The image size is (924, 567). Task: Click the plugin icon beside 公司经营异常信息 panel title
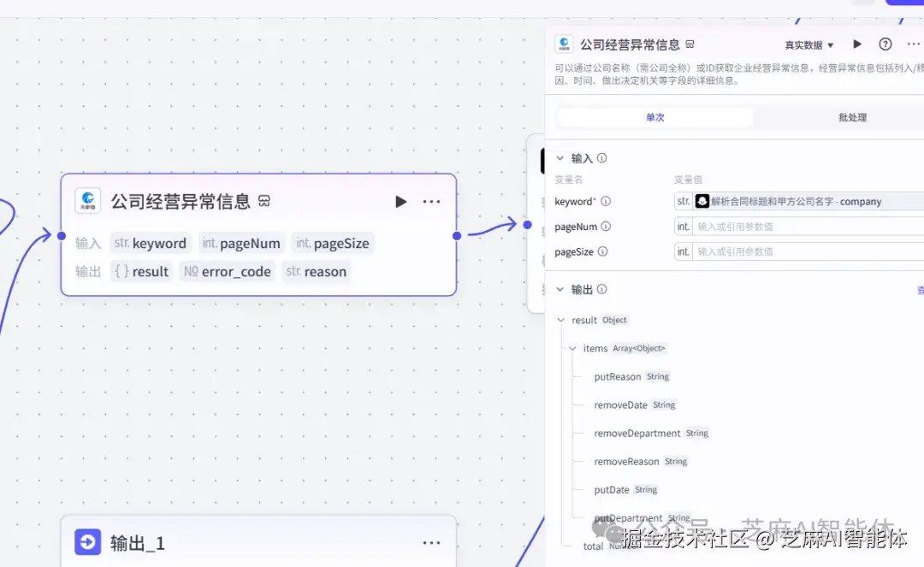(564, 44)
